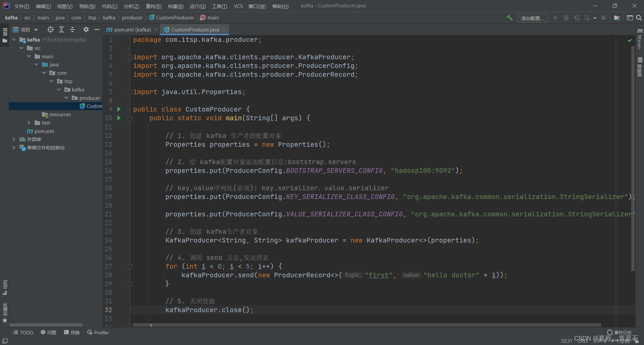The width and height of the screenshot is (644, 345).
Task: Open the 终端 terminal tool window
Action: [x=72, y=333]
